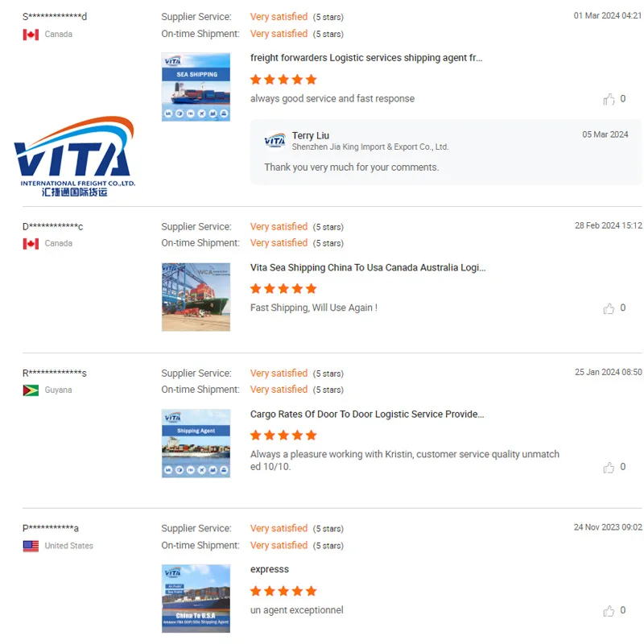Click the Terry Liu supplier name
Screen dimensions: 644x644
311,135
